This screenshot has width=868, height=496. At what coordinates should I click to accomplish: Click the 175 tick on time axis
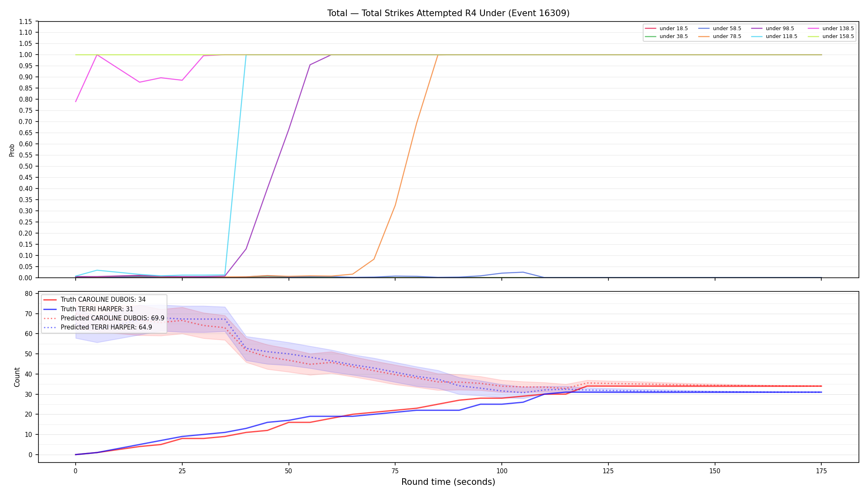[821, 471]
